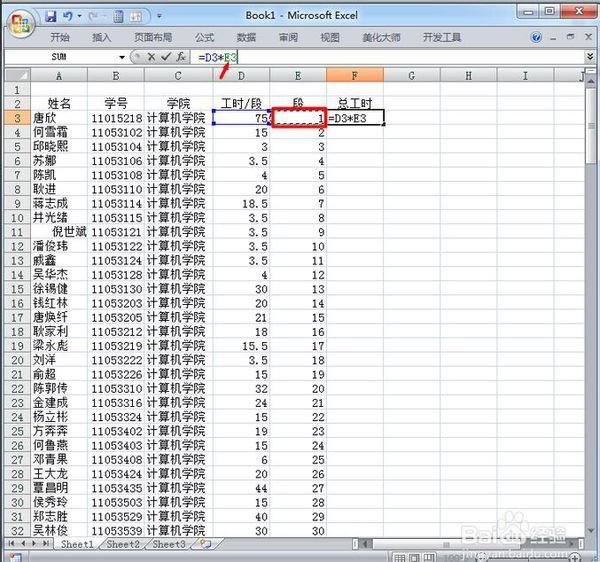The image size is (600, 562).
Task: Click the last icon in Quick Access Toolbar
Action: 136,16
